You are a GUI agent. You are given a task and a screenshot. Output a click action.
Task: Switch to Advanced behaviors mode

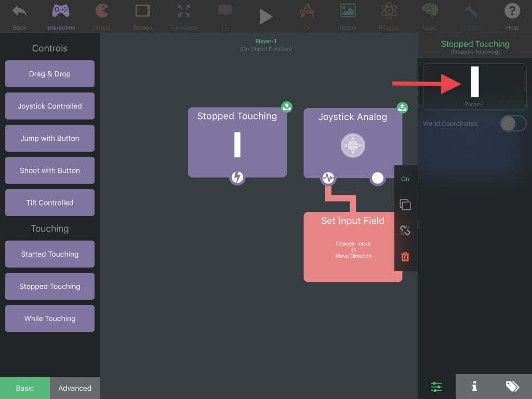pyautogui.click(x=75, y=388)
